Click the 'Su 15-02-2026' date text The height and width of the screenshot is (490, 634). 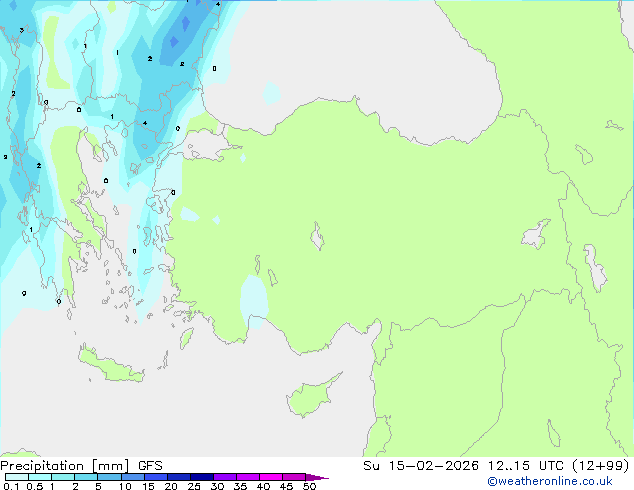pyautogui.click(x=421, y=465)
